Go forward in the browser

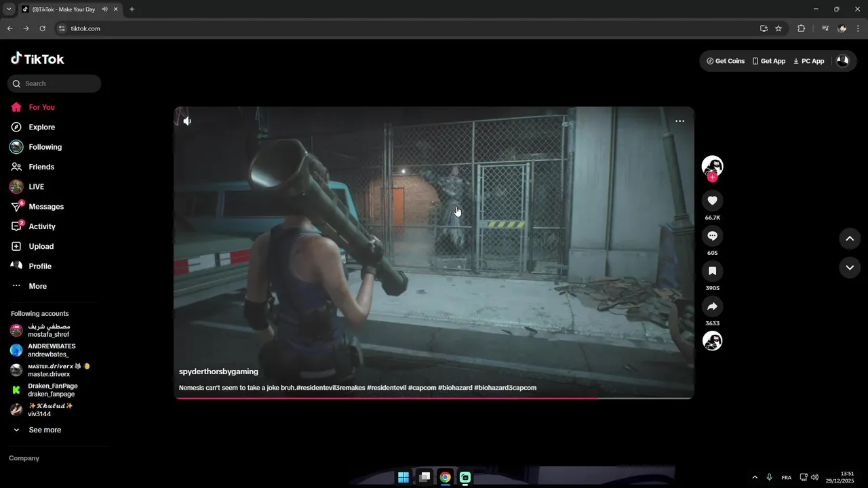(26, 28)
